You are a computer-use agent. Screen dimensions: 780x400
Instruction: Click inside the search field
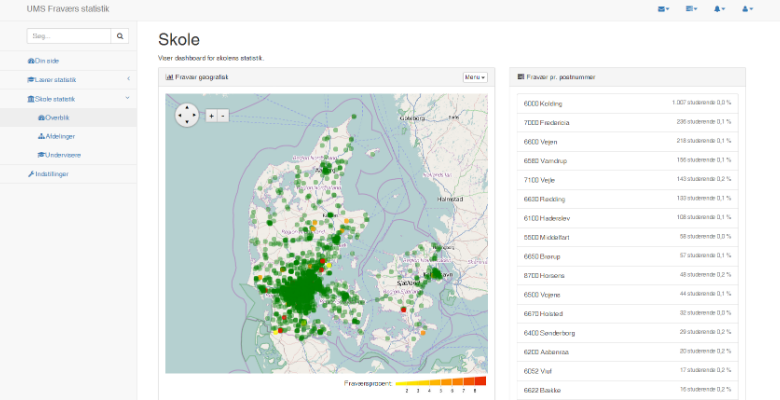pyautogui.click(x=69, y=36)
